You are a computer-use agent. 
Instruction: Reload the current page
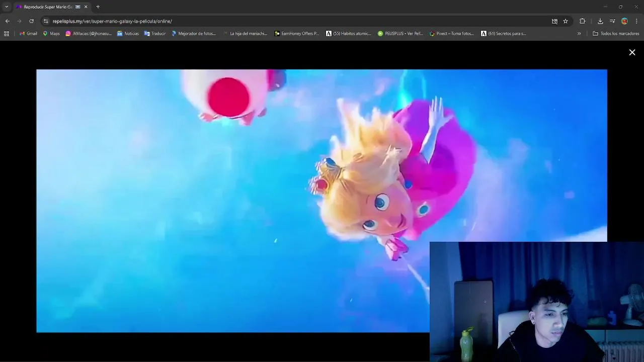[31, 21]
